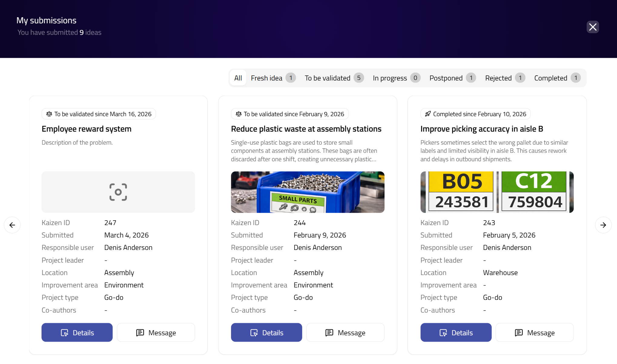Send Message about Employee reward system

(156, 333)
